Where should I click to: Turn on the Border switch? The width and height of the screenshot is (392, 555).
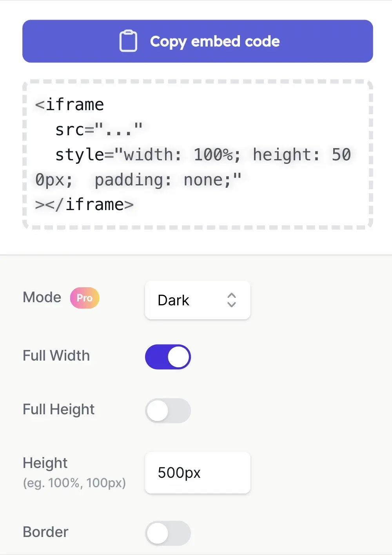[168, 533]
